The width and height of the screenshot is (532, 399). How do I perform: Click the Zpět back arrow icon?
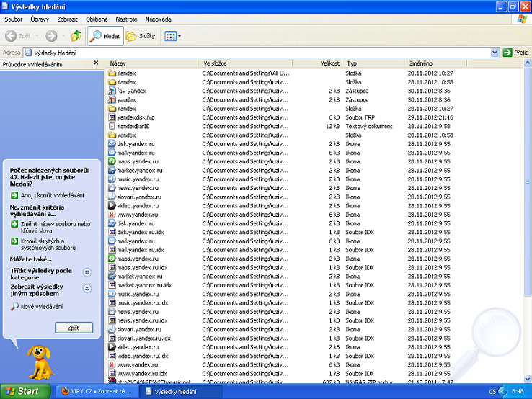point(12,36)
